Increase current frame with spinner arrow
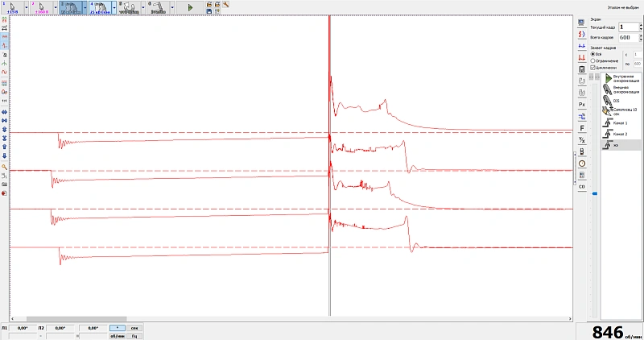The height and width of the screenshot is (340, 644). (x=640, y=25)
